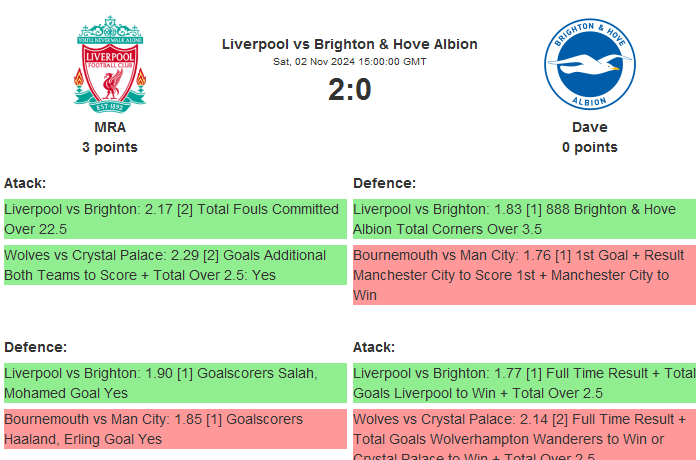Select the Both Teams to Score green bet
This screenshot has width=700, height=460.
175,265
